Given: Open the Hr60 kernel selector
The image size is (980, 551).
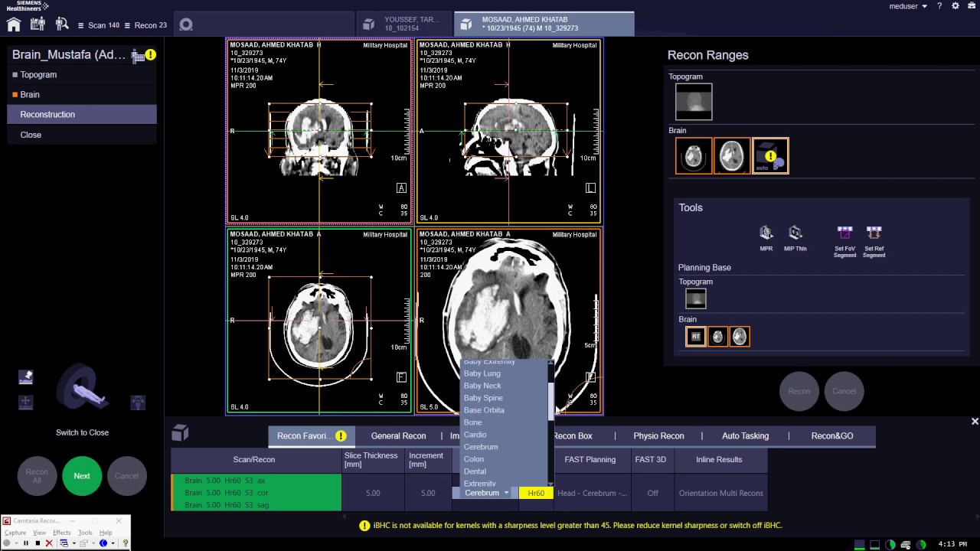Looking at the screenshot, I should coord(536,494).
